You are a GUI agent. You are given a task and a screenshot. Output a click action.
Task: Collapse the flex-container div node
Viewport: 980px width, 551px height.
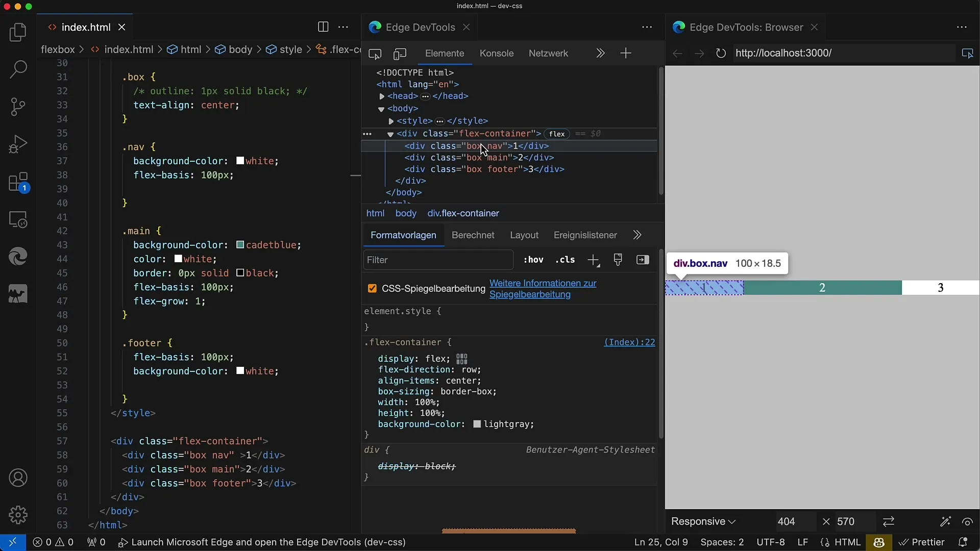390,134
